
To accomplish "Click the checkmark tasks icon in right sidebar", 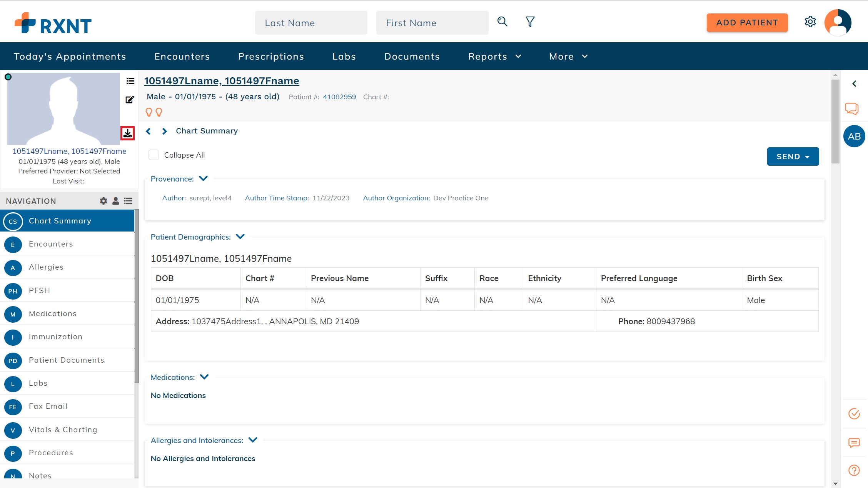I will [854, 414].
